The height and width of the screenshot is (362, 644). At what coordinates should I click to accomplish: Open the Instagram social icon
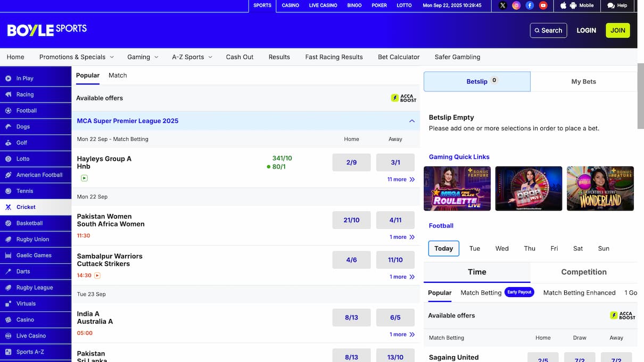(x=516, y=5)
